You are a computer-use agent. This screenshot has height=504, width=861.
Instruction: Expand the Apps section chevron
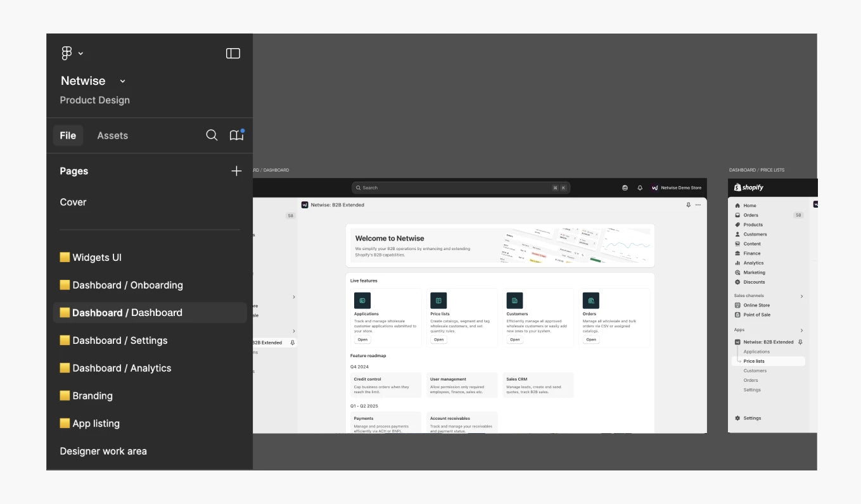[801, 331]
